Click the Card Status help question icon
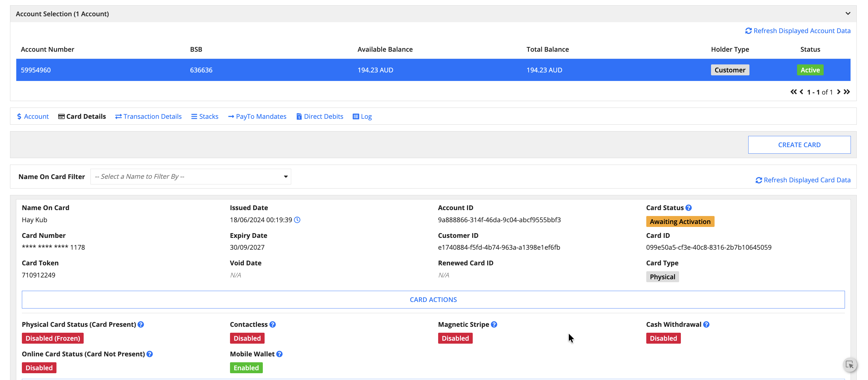 (689, 208)
